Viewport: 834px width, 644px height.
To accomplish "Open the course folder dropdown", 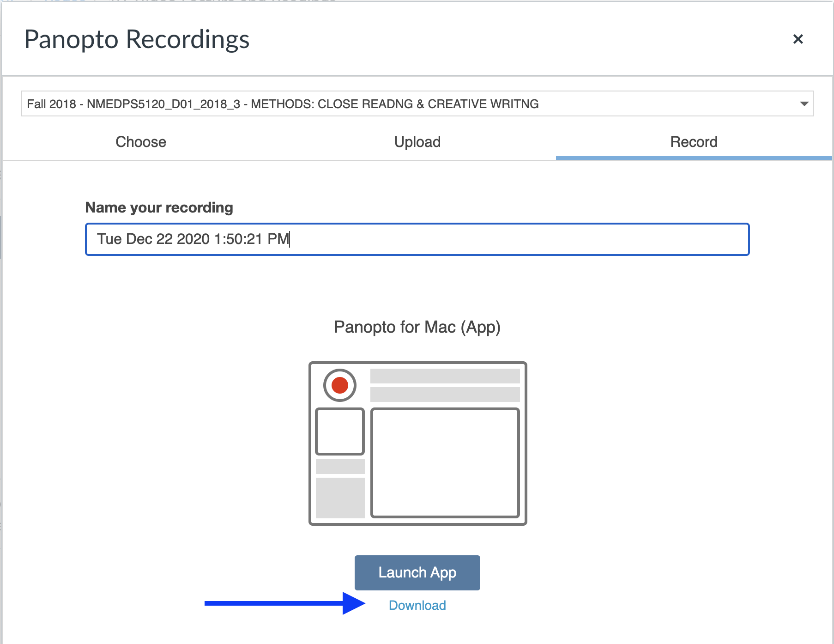I will pos(417,103).
